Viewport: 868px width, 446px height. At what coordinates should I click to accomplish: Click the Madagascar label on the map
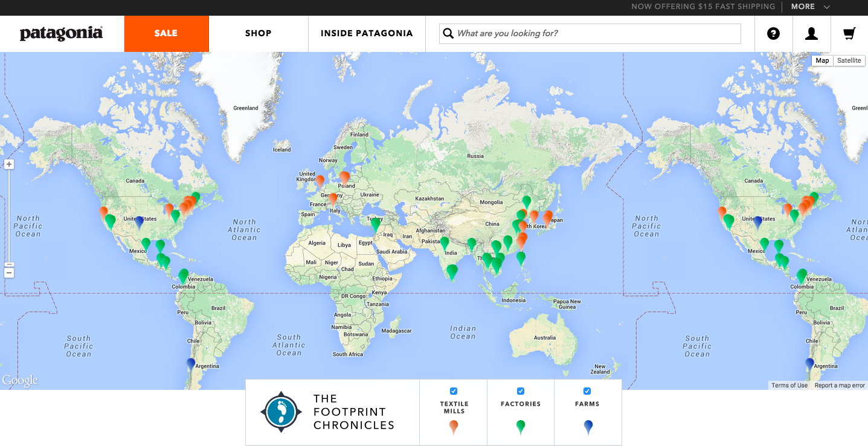(x=397, y=331)
